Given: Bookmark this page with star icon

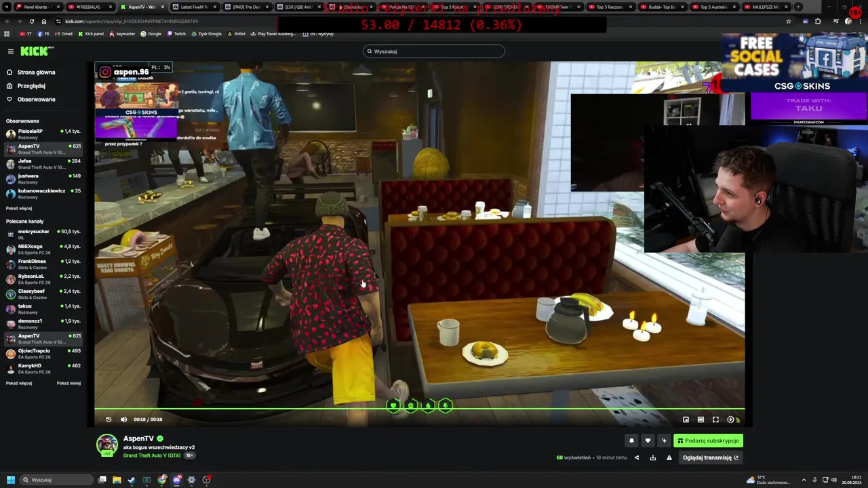Looking at the screenshot, I should click(x=788, y=21).
